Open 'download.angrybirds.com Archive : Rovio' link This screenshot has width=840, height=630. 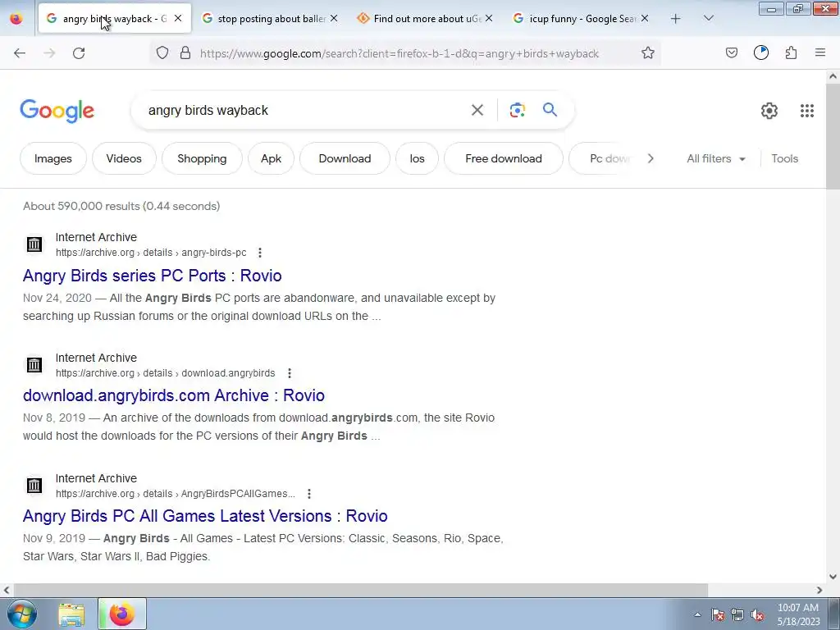(x=174, y=395)
